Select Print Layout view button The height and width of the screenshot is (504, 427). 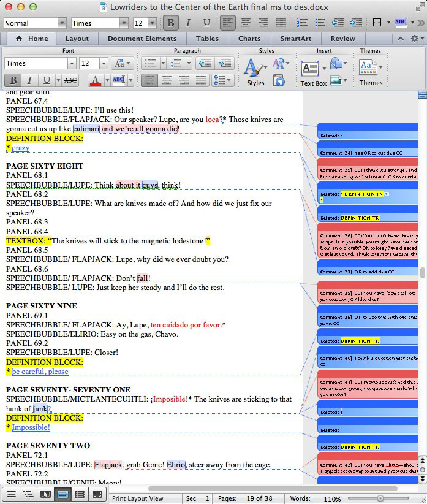click(x=62, y=494)
